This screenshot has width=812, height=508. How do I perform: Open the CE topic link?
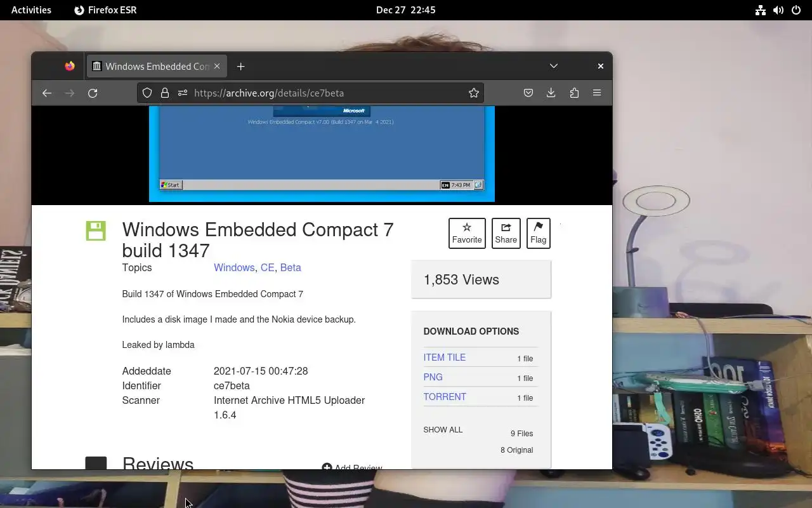pyautogui.click(x=268, y=267)
